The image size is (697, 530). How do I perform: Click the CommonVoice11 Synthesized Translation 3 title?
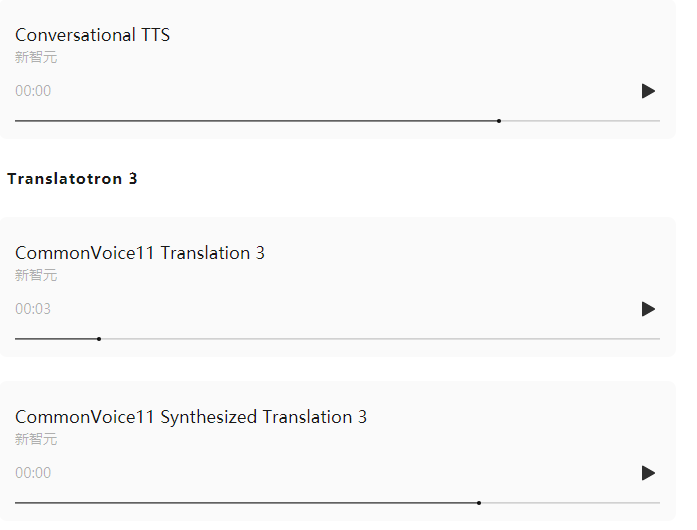click(191, 417)
